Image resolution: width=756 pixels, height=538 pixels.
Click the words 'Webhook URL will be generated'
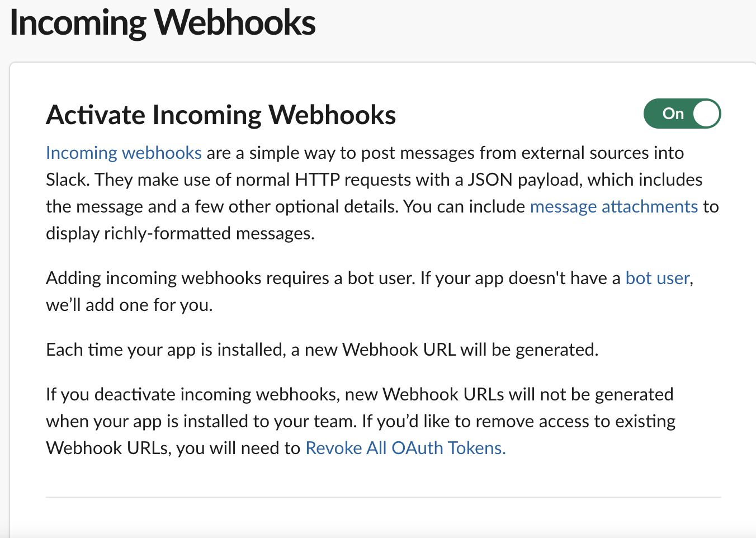(x=470, y=350)
